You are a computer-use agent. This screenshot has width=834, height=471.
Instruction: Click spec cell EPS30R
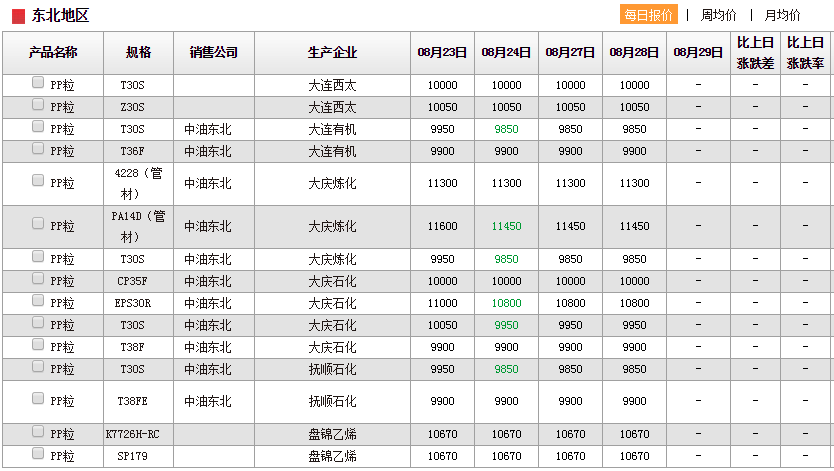(132, 303)
